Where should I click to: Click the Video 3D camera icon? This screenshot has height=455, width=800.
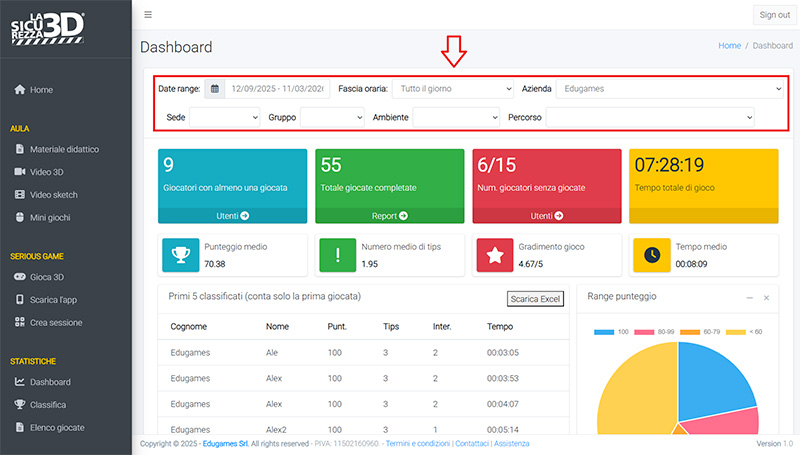19,172
